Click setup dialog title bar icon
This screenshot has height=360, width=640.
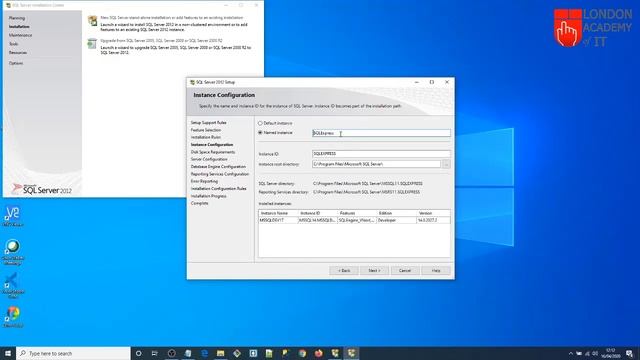[x=192, y=82]
